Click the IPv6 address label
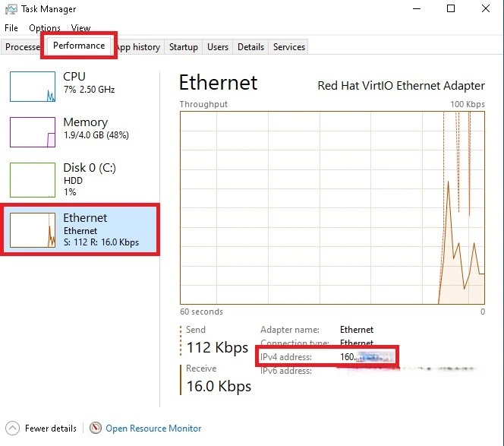Image resolution: width=504 pixels, height=446 pixels. (286, 371)
